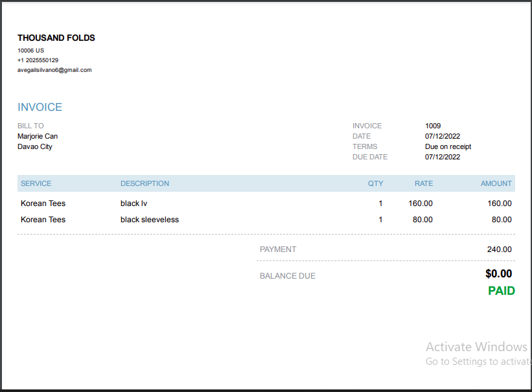Select the black sleeveless description cell
The height and width of the screenshot is (392, 532).
tap(150, 220)
